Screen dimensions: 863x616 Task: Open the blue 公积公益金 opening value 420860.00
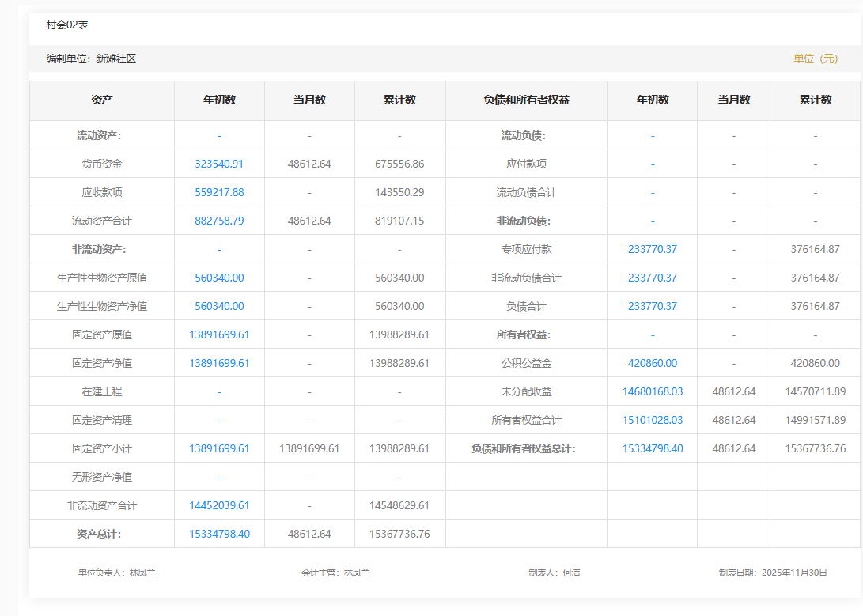point(652,363)
